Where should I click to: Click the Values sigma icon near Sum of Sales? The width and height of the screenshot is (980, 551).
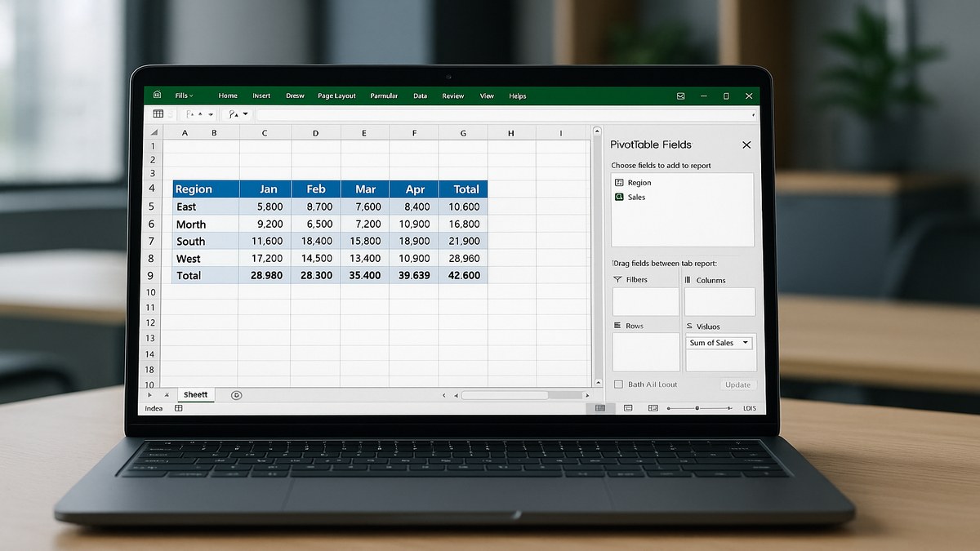coord(689,327)
